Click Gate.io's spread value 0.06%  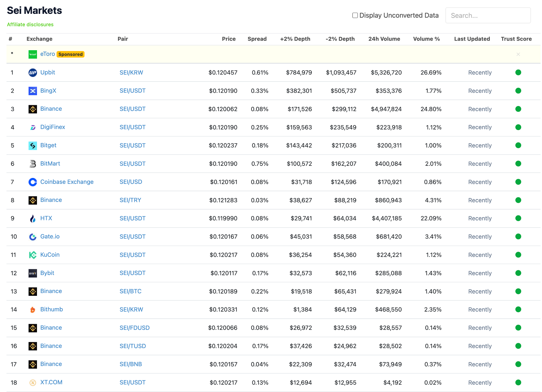point(259,237)
